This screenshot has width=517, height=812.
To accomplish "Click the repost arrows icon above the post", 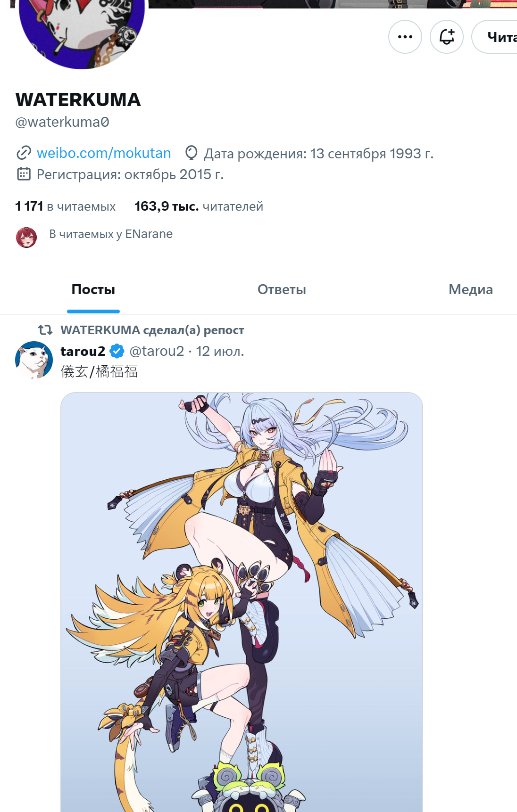I will pyautogui.click(x=45, y=329).
